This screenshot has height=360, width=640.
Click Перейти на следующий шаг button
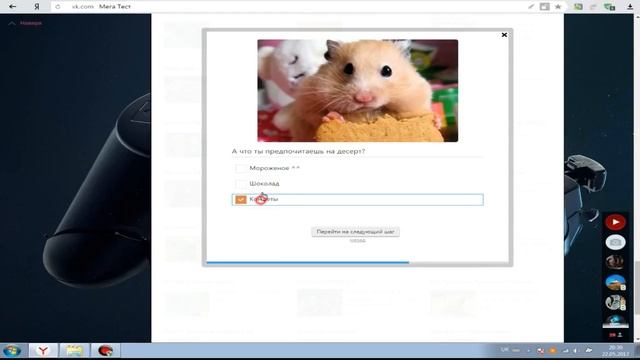pyautogui.click(x=356, y=232)
